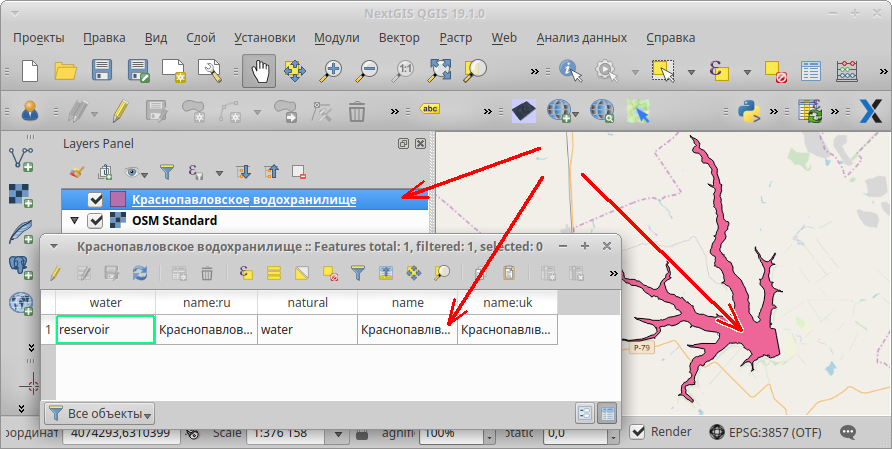Activate the Zoom In magnifier tool
This screenshot has width=892, height=449.
(331, 71)
